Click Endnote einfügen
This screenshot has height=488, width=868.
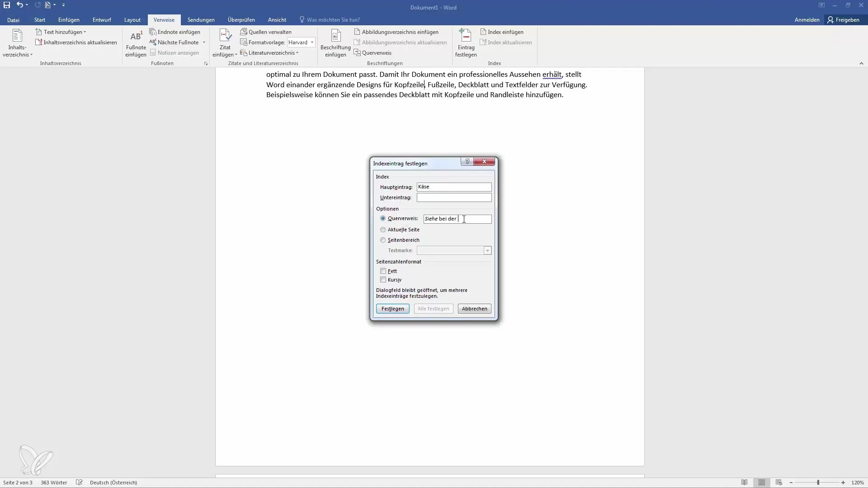[175, 32]
